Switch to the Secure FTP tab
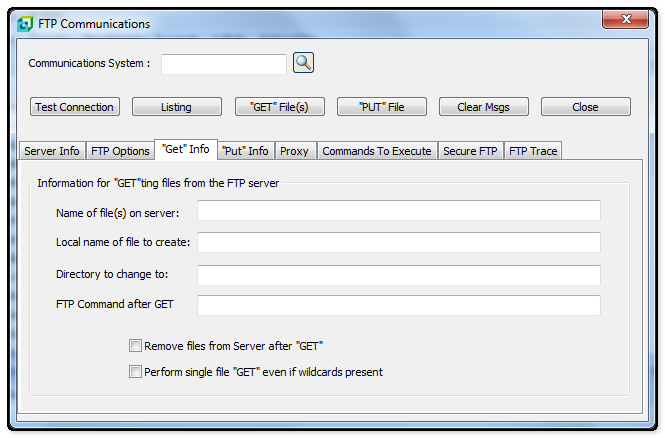 pyautogui.click(x=470, y=151)
